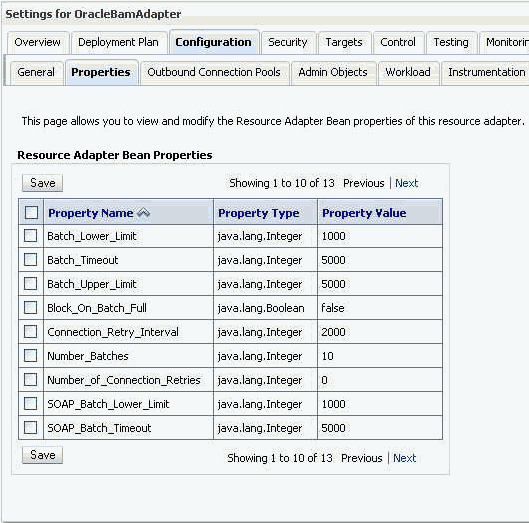Check the Number_of_Connection_Retries row checkbox
529x523 pixels.
[x=31, y=380]
